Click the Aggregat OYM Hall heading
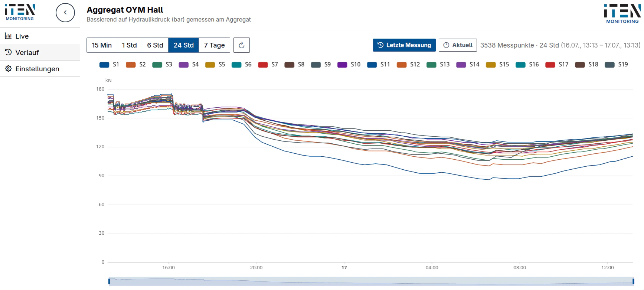644x290 pixels. pos(125,10)
